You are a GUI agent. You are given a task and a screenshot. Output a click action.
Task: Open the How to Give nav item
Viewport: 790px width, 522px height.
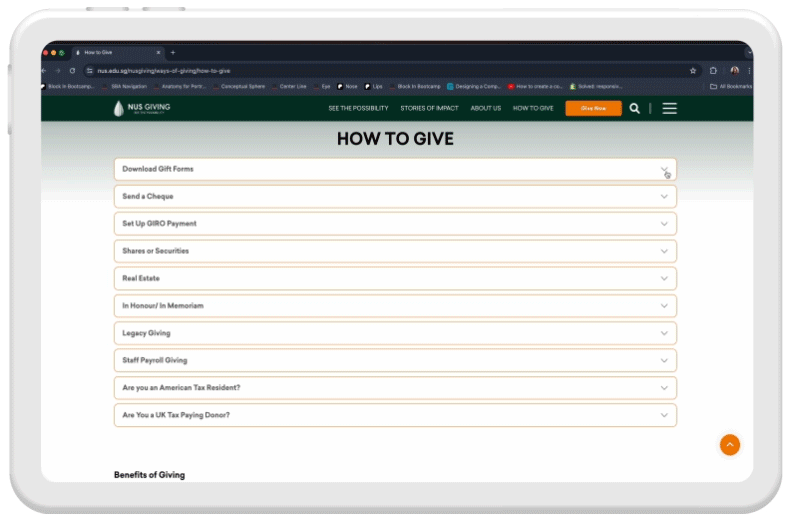pos(533,108)
